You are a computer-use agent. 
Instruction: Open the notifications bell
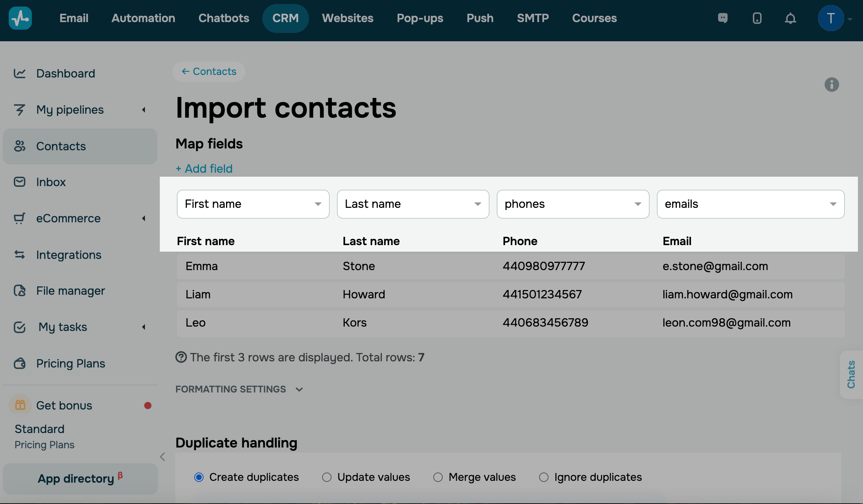[790, 18]
